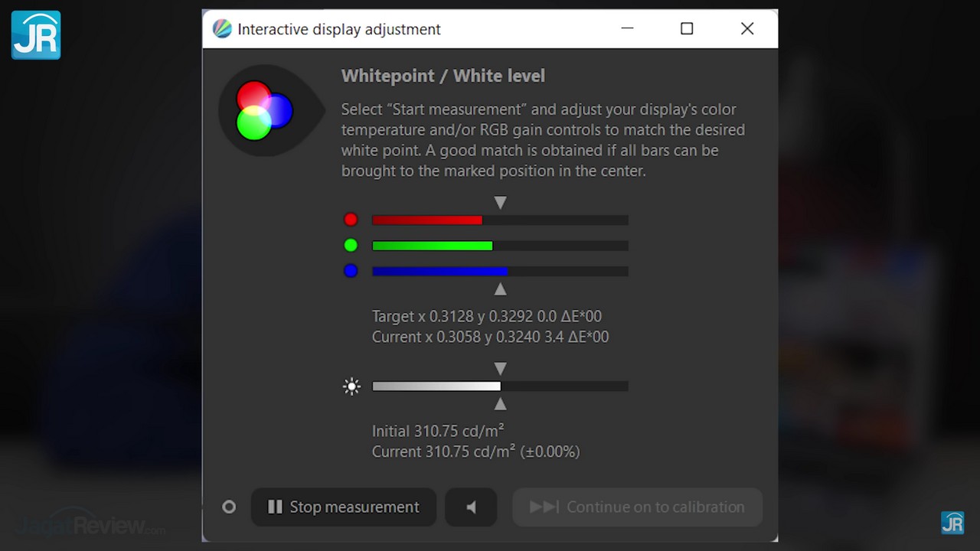This screenshot has width=980, height=551.
Task: Click the blue level bar
Action: [500, 271]
